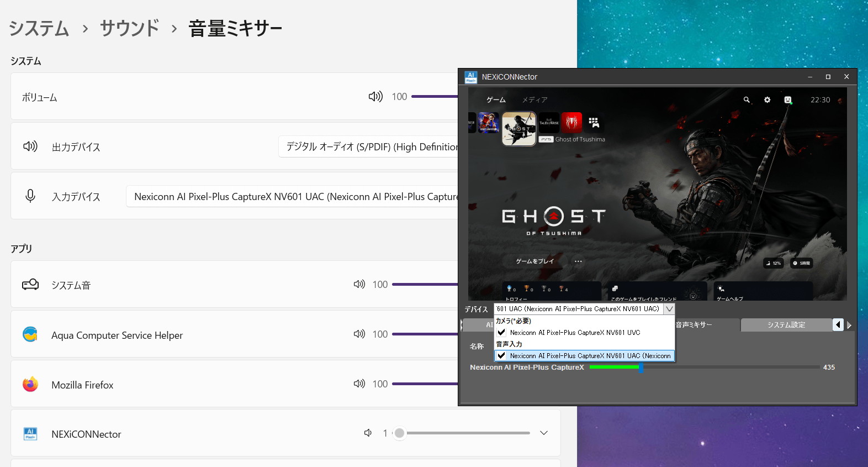This screenshot has height=467, width=868.
Task: Mute the Mozilla Firefox speaker icon
Action: click(x=359, y=384)
